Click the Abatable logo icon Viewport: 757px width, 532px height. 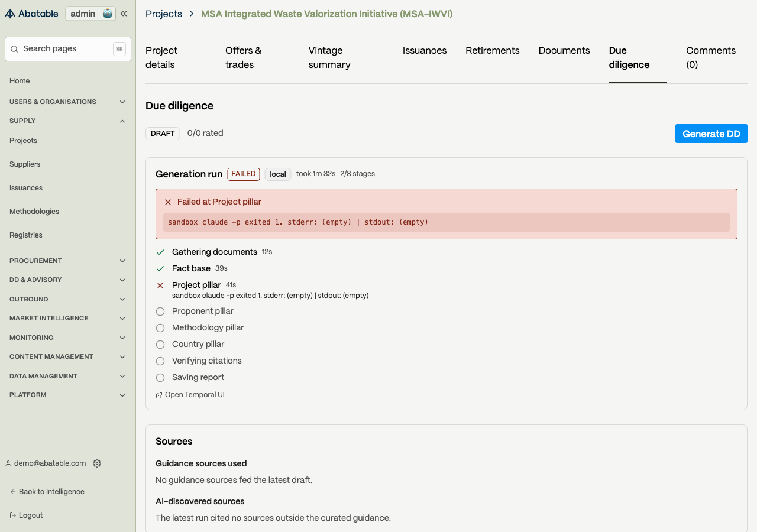click(10, 14)
